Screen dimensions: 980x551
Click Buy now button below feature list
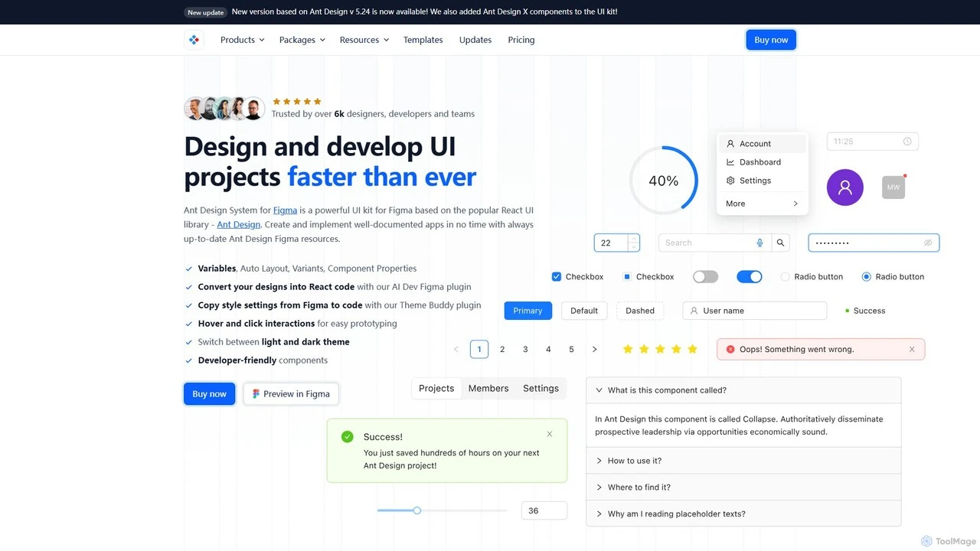(209, 394)
